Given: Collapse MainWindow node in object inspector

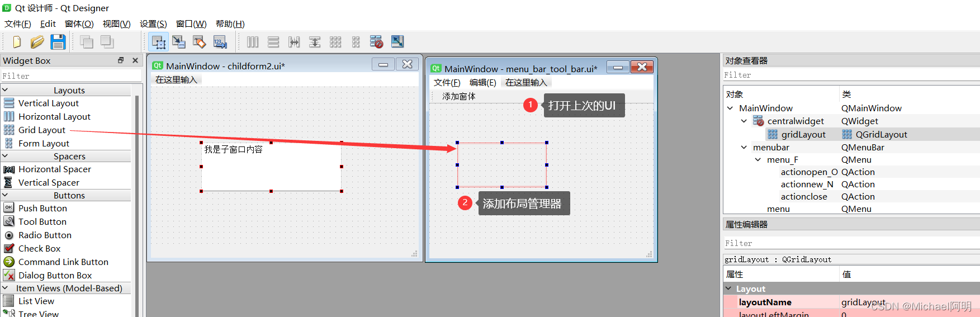Looking at the screenshot, I should [x=730, y=108].
